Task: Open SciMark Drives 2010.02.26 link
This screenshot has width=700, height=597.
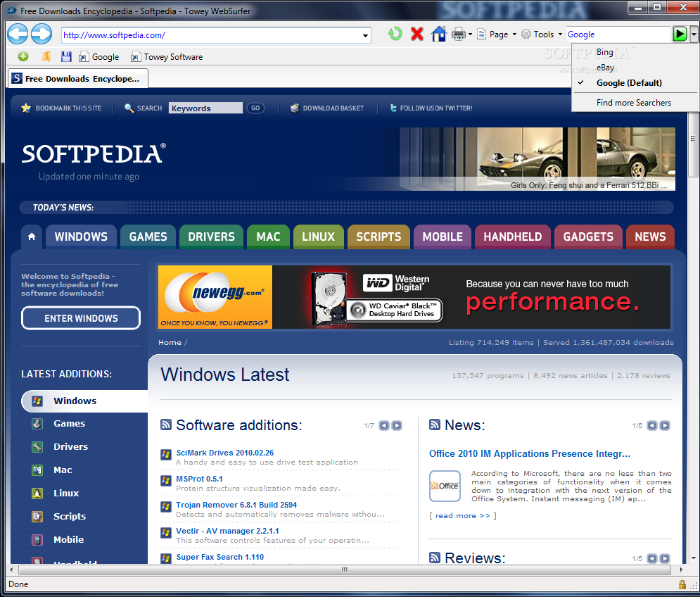Action: point(225,453)
